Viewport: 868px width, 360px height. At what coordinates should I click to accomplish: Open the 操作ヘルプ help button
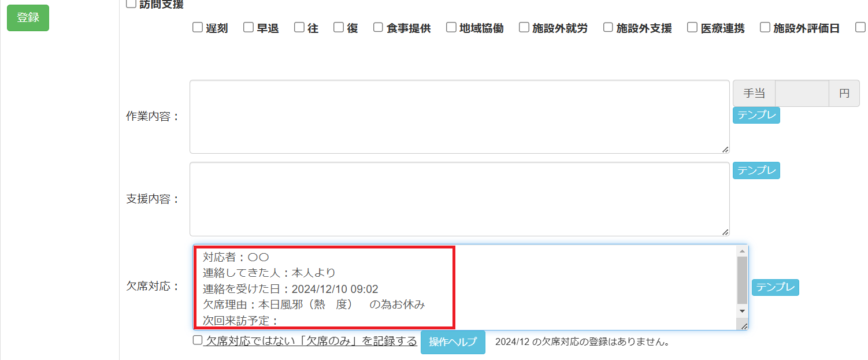[x=452, y=342]
